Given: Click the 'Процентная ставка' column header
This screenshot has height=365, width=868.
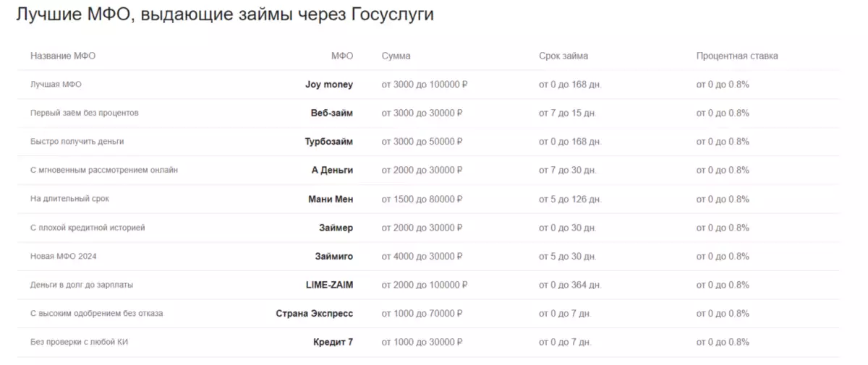Looking at the screenshot, I should click(737, 56).
